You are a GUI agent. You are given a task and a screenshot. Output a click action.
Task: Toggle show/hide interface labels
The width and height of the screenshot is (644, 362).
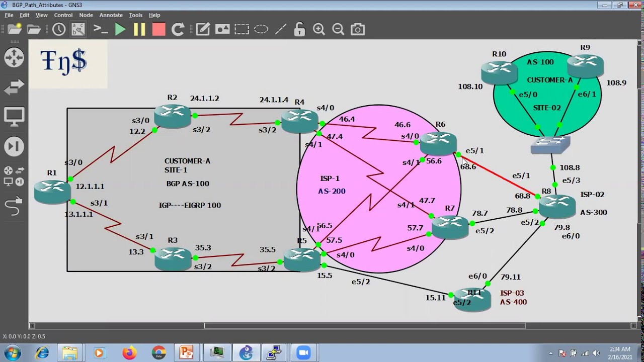[x=78, y=29]
